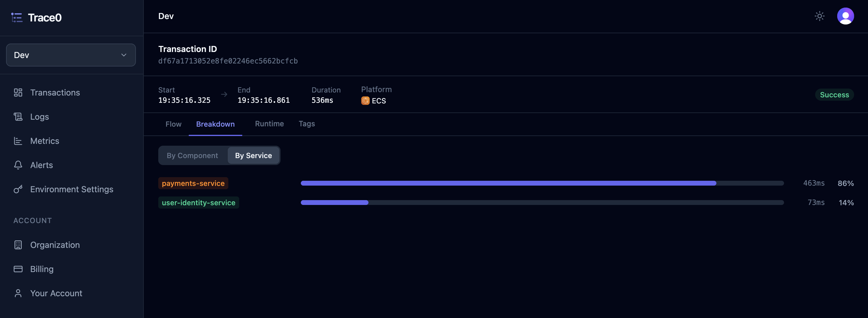This screenshot has width=868, height=318.
Task: Click the Billing card icon
Action: point(18,269)
